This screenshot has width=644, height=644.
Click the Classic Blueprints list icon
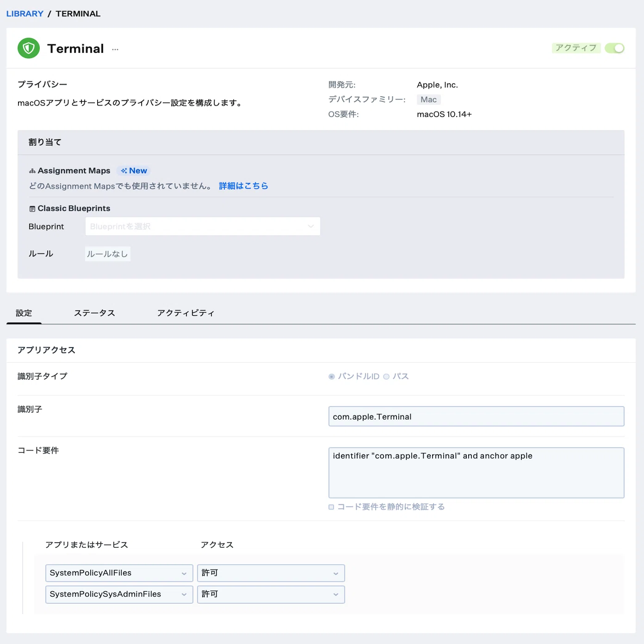pyautogui.click(x=32, y=209)
